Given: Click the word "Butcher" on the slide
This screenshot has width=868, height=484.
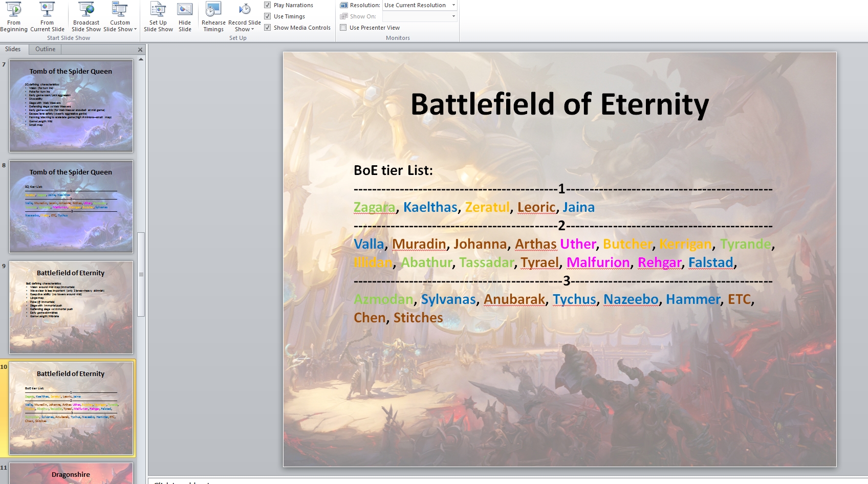Looking at the screenshot, I should tap(627, 244).
